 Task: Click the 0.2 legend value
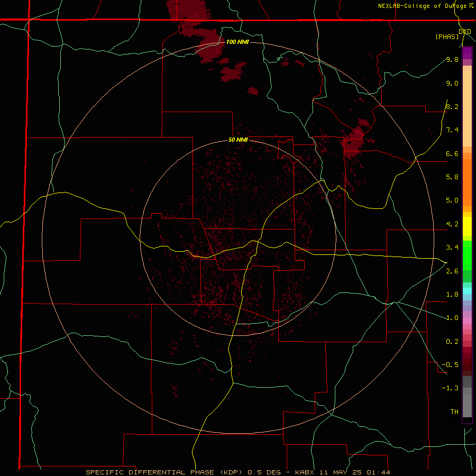coord(452,342)
